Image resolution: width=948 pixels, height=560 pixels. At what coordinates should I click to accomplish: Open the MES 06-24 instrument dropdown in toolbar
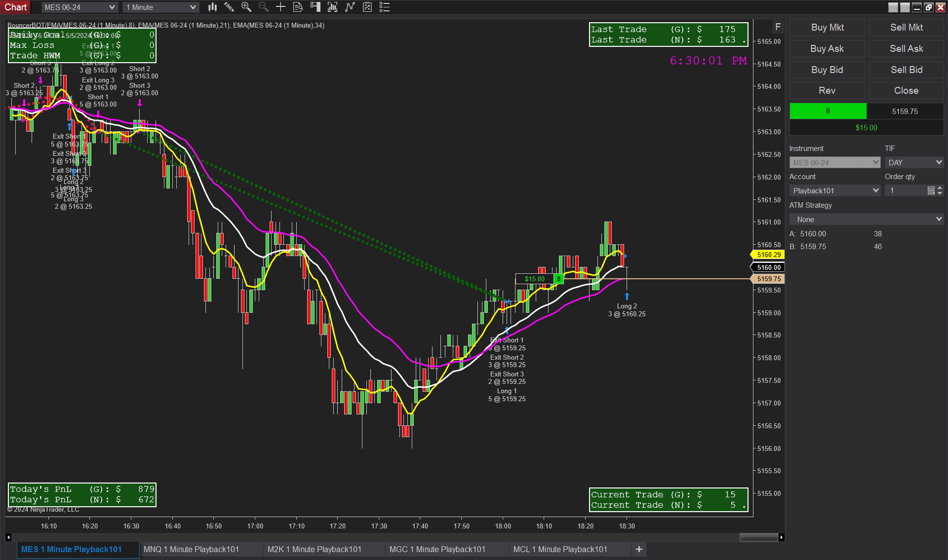pyautogui.click(x=79, y=7)
